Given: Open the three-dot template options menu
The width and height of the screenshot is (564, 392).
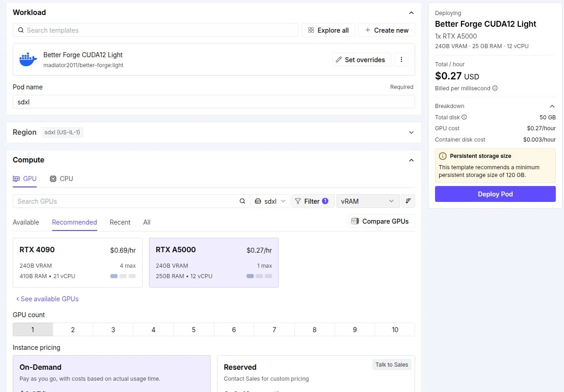Looking at the screenshot, I should click(x=401, y=59).
